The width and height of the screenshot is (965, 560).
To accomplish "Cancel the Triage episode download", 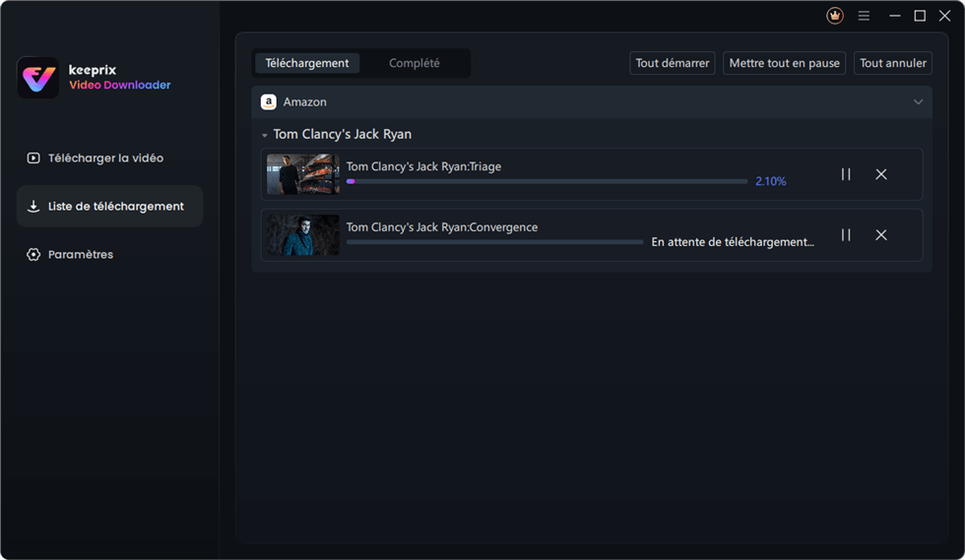I will tap(881, 174).
